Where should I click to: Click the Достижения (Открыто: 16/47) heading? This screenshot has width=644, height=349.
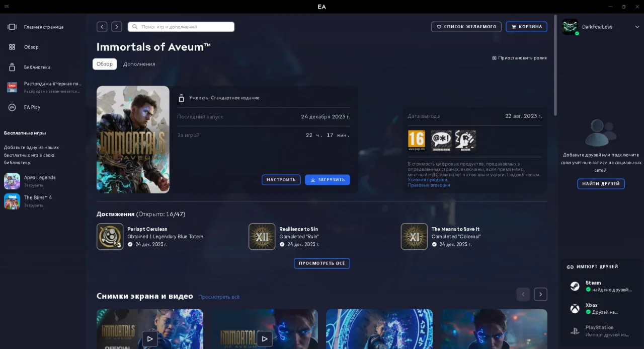point(141,214)
